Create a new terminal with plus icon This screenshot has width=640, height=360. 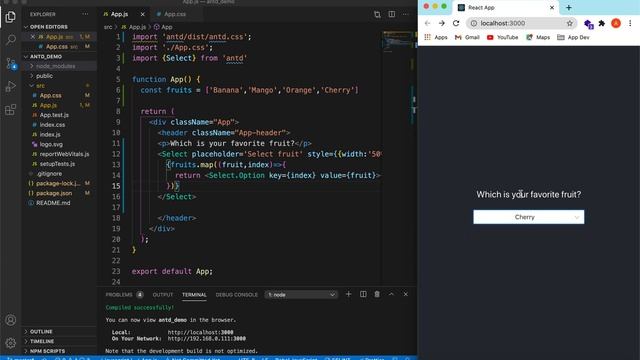(x=349, y=294)
